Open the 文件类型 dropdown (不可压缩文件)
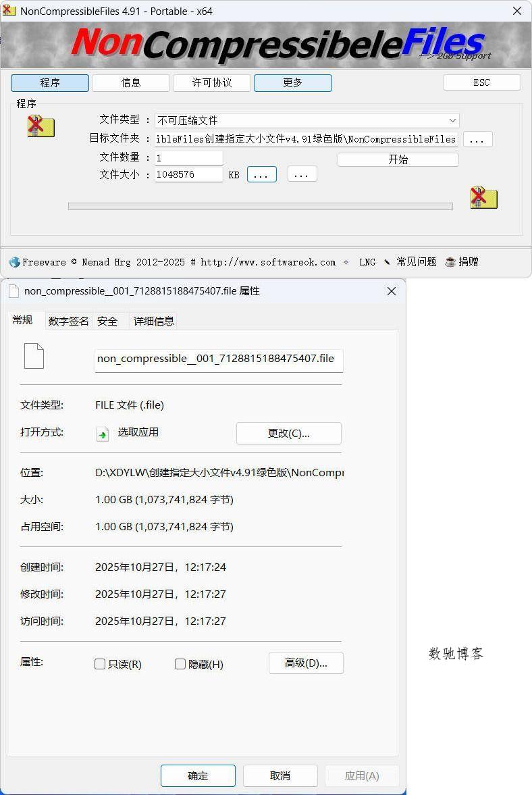 point(307,120)
